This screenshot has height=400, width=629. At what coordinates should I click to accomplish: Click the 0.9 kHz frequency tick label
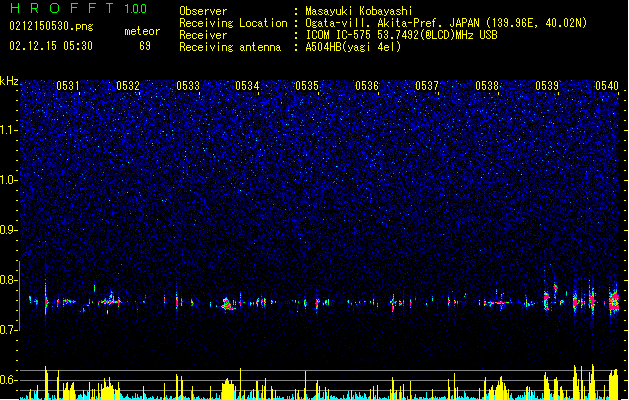point(8,230)
